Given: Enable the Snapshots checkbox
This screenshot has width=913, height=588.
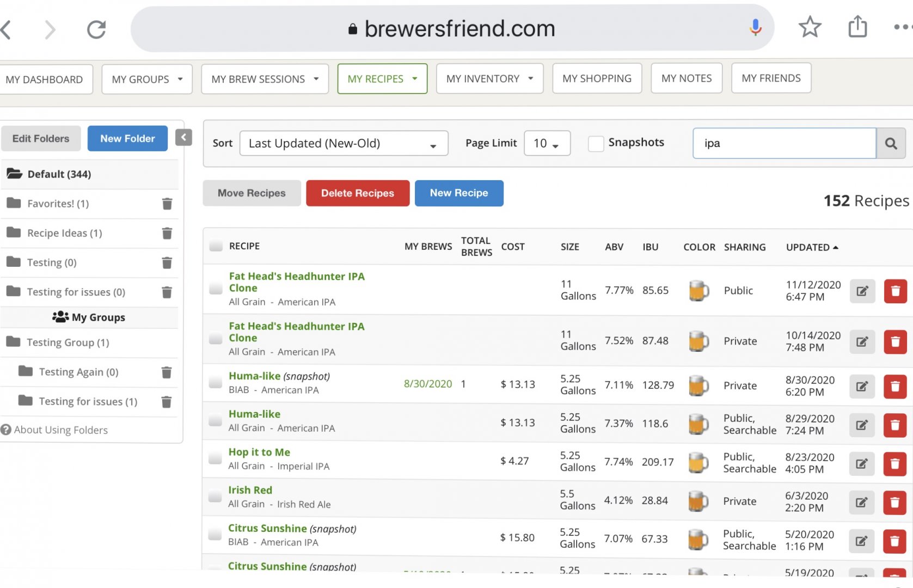Looking at the screenshot, I should click(x=596, y=143).
